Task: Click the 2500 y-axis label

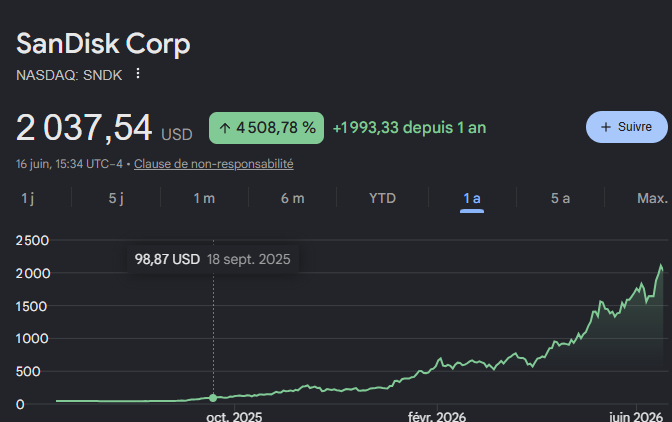Action: [x=33, y=241]
